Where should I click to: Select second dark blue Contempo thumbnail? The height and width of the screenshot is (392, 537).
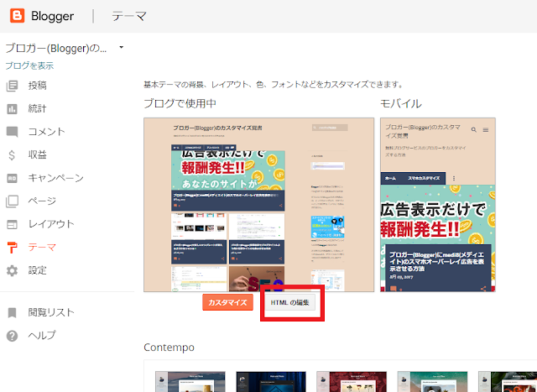pos(271,381)
